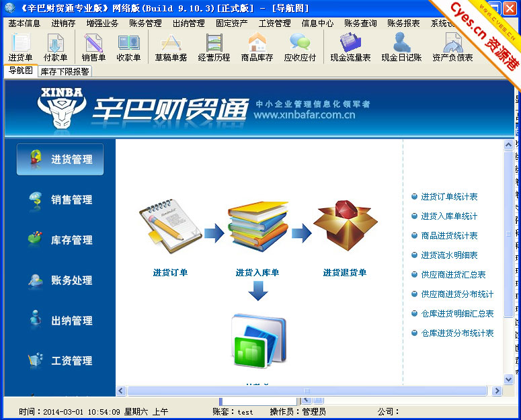Open the 账务查询 menu
This screenshot has height=420, width=521.
(360, 24)
